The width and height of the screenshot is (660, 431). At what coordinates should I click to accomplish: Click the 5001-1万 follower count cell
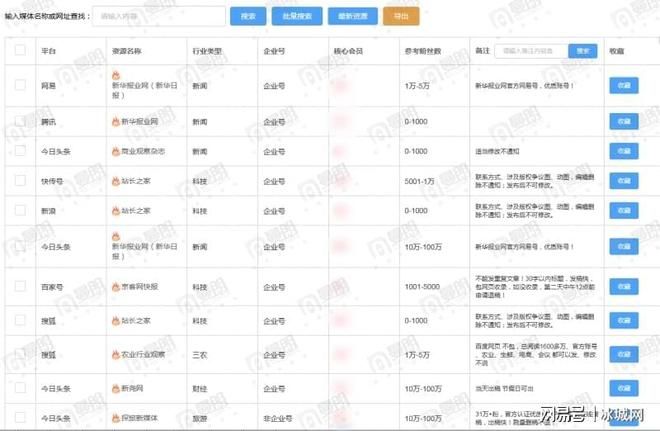click(419, 181)
